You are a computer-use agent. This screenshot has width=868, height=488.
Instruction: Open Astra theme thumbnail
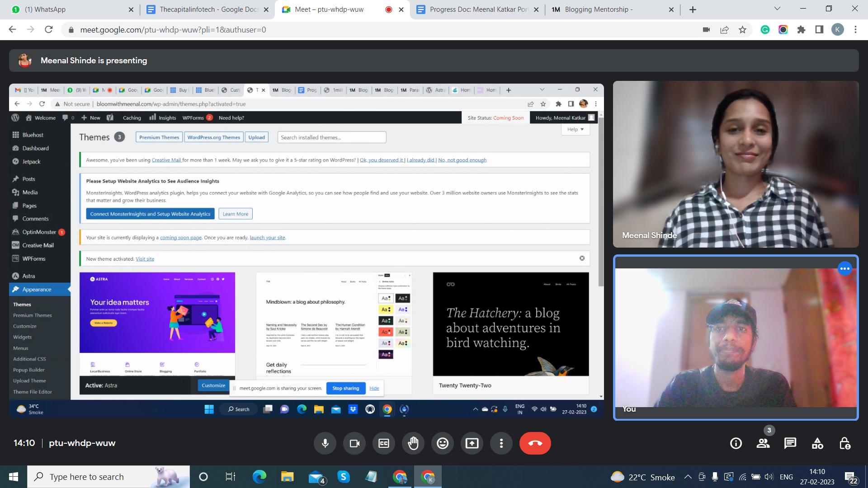coord(157,324)
